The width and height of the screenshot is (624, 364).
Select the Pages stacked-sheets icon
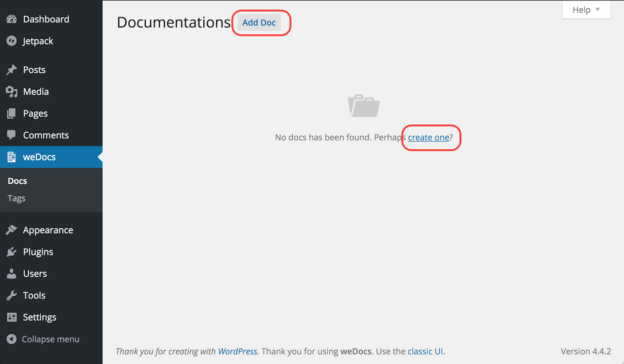[x=11, y=113]
